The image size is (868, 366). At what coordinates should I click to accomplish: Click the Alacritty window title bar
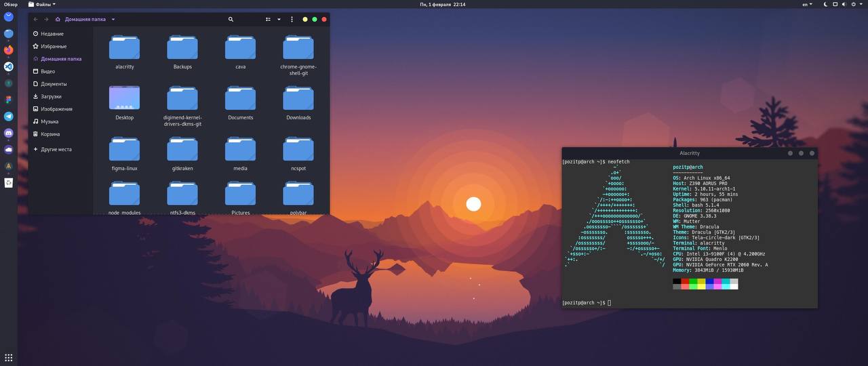point(689,153)
